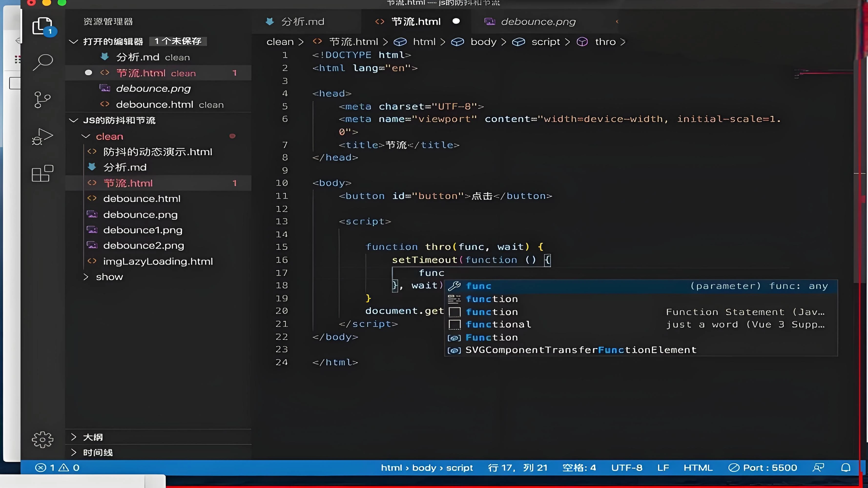Open debounce.png in open editors list

click(x=158, y=89)
